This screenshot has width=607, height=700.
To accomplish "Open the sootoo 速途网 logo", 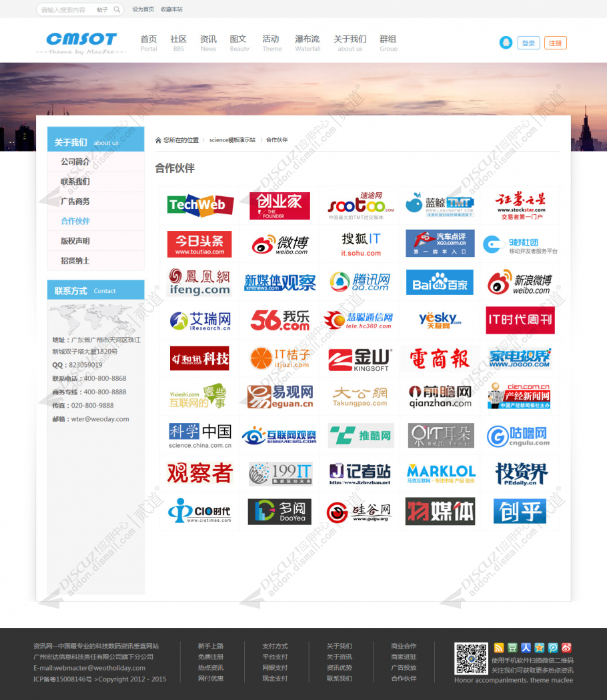I will [361, 206].
